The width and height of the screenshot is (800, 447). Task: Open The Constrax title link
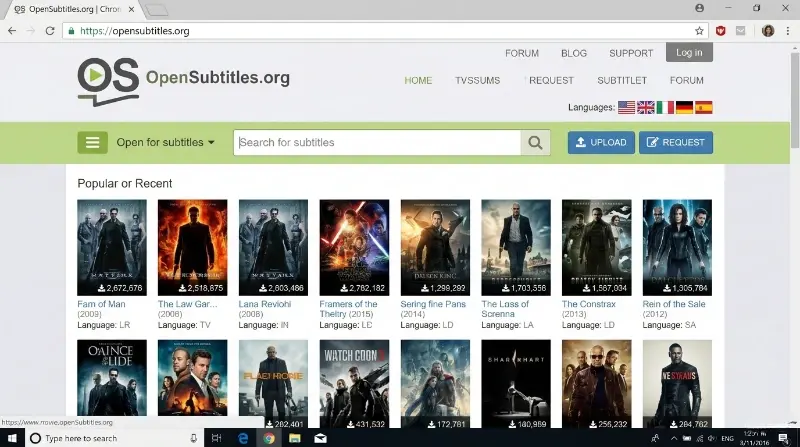pos(588,304)
